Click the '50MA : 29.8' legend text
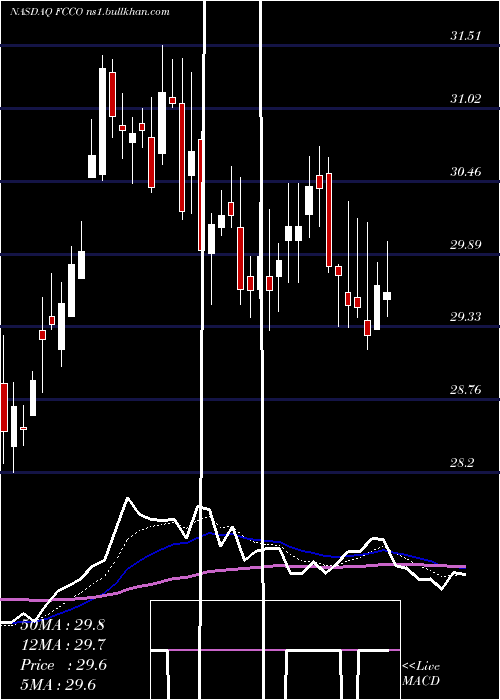Image resolution: width=500 pixels, height=700 pixels. pyautogui.click(x=62, y=625)
